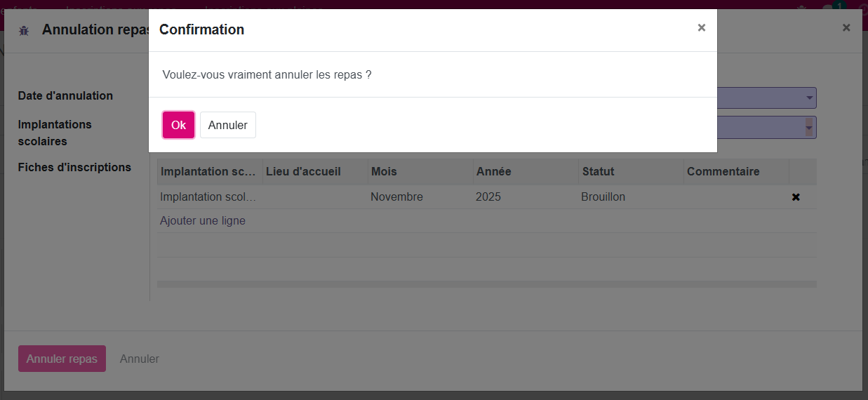Expand the Implantations scolaires dropdown
The height and width of the screenshot is (400, 868).
[809, 127]
